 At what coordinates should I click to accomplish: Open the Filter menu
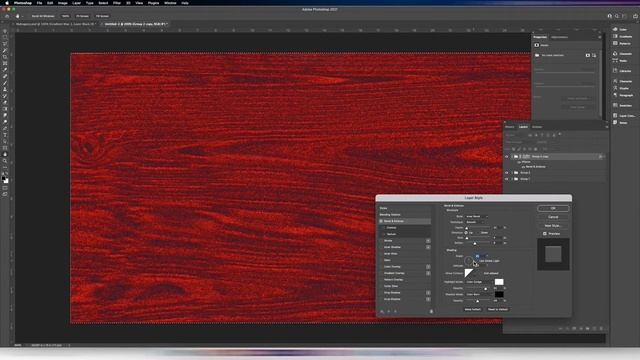pos(117,3)
